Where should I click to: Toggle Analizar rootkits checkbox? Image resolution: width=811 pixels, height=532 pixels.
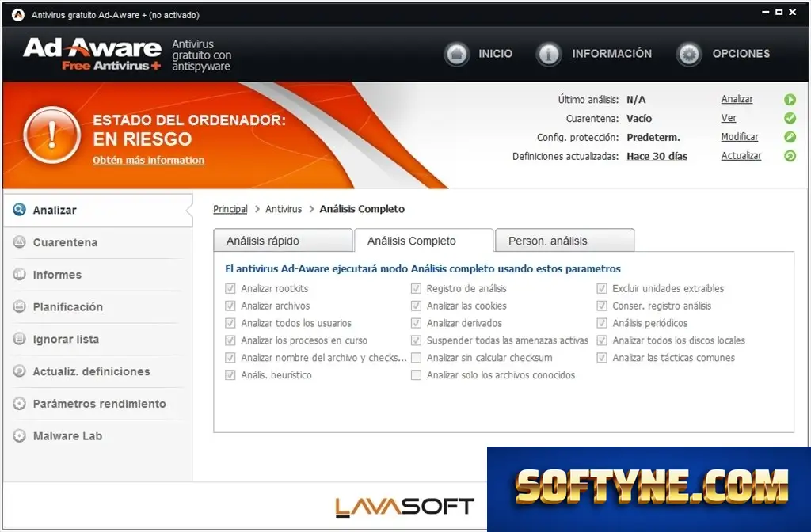coord(230,288)
